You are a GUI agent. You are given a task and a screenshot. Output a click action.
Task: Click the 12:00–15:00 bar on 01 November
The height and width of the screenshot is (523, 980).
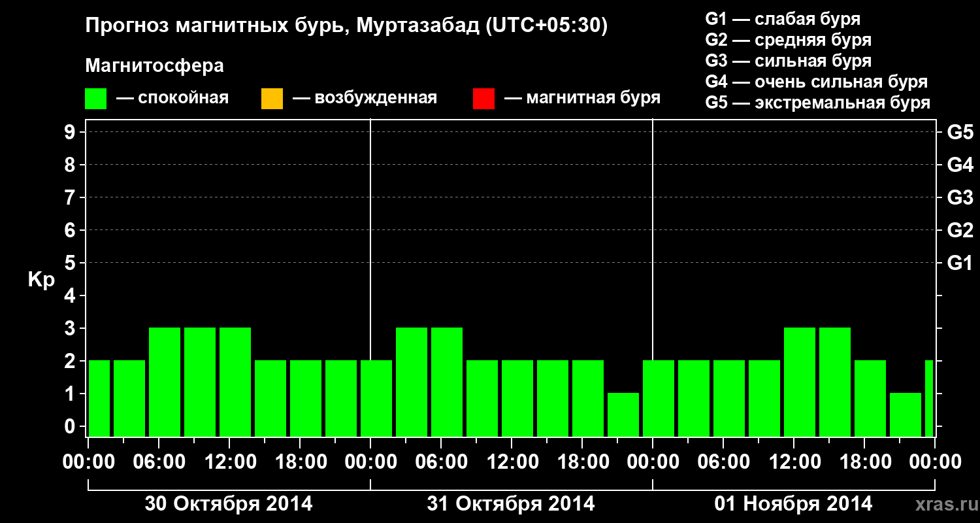pyautogui.click(x=800, y=382)
